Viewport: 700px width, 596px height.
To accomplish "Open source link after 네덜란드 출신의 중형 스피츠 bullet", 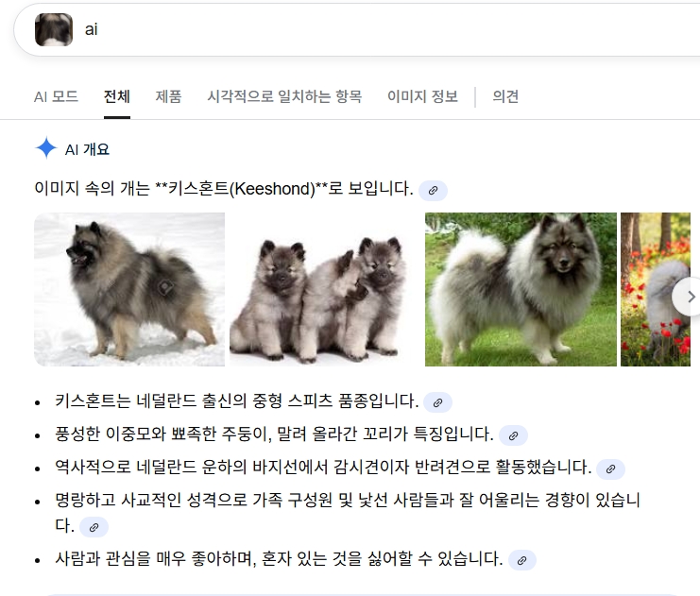I will [437, 402].
